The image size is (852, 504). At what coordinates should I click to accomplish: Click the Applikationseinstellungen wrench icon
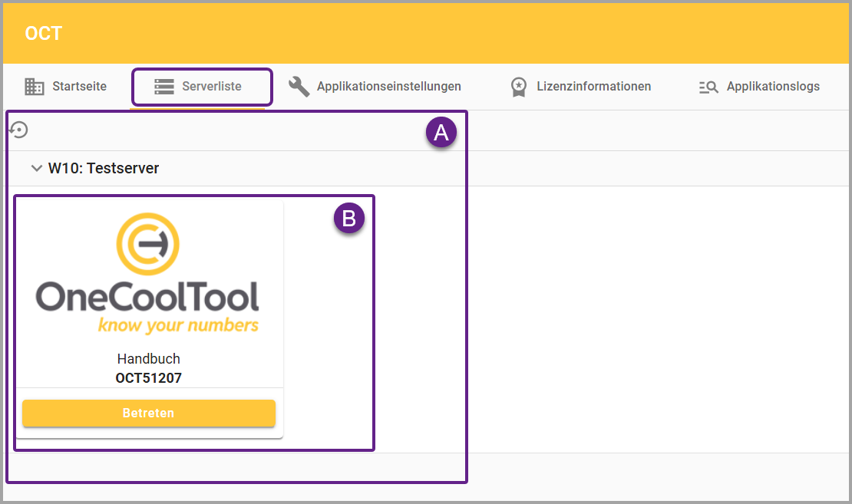[x=299, y=87]
